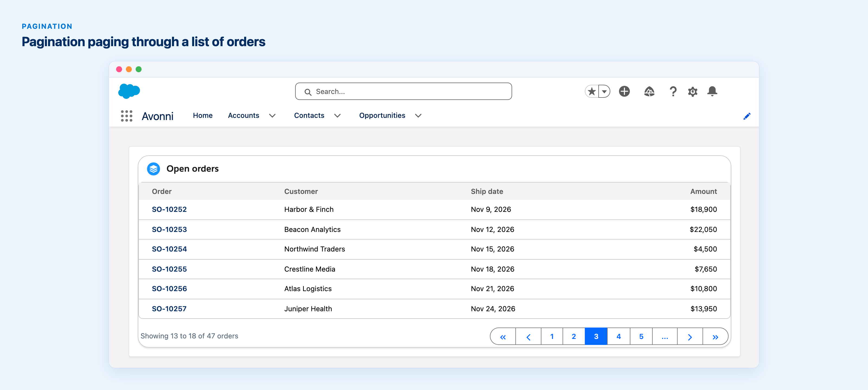Viewport: 868px width, 390px height.
Task: Go to first page double chevron
Action: coord(503,336)
